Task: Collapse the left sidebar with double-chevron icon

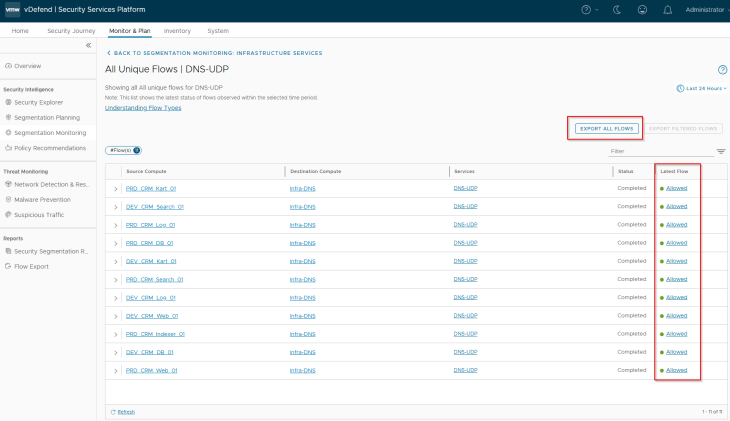Action: click(88, 46)
